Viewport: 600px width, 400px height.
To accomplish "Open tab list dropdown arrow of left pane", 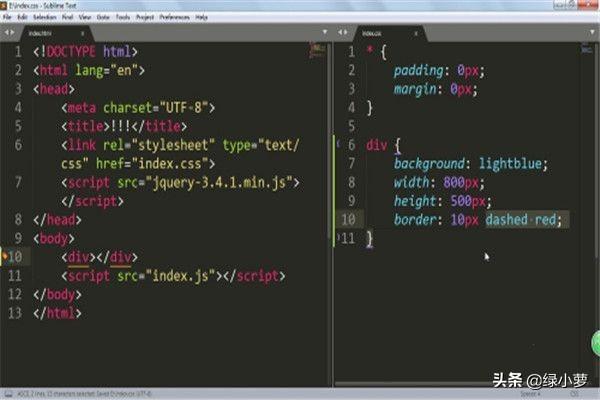I will 323,32.
